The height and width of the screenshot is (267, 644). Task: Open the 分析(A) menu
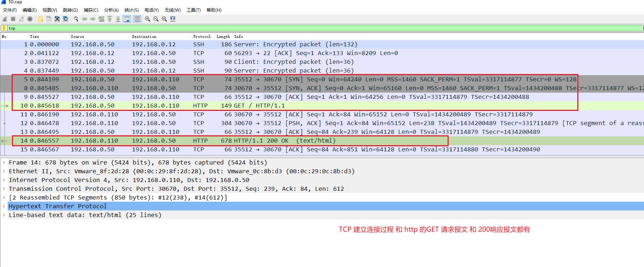pos(112,10)
